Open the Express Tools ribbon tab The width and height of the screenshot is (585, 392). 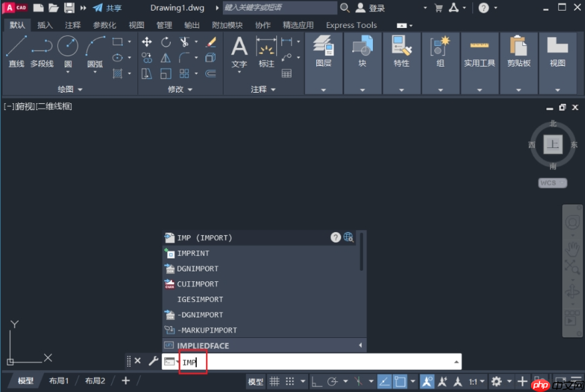pos(351,25)
